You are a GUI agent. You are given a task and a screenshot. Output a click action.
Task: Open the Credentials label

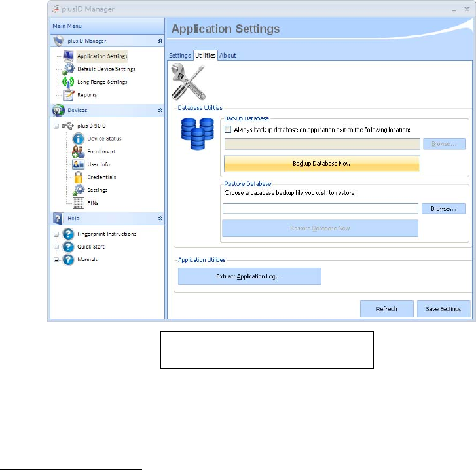(101, 177)
